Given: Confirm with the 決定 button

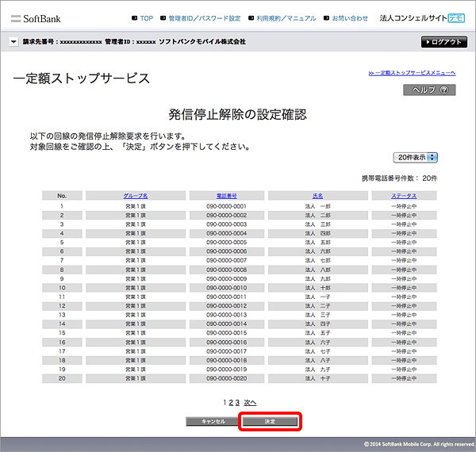Looking at the screenshot, I should [270, 421].
